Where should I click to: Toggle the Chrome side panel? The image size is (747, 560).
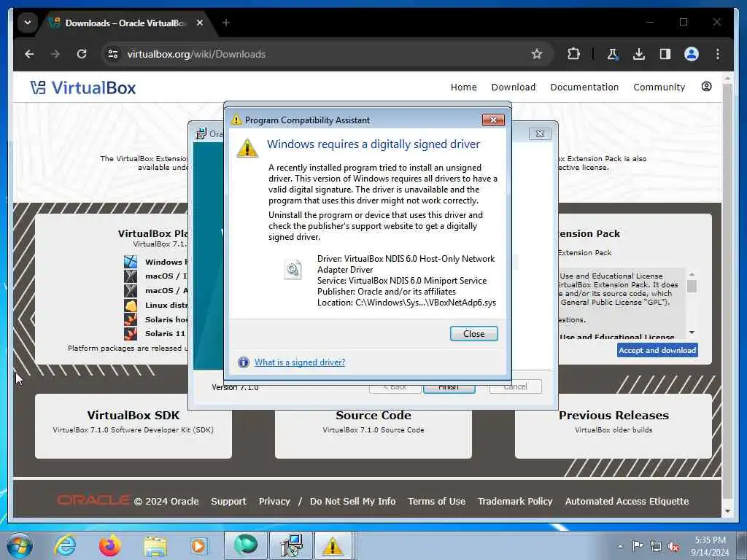pyautogui.click(x=665, y=54)
